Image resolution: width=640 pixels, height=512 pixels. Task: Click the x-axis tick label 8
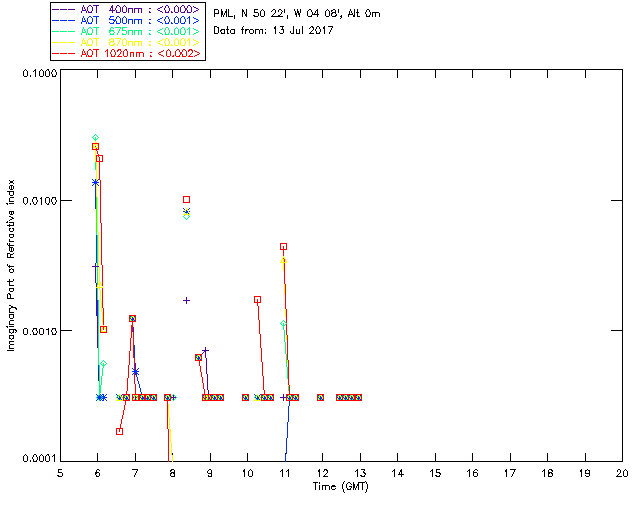click(173, 473)
